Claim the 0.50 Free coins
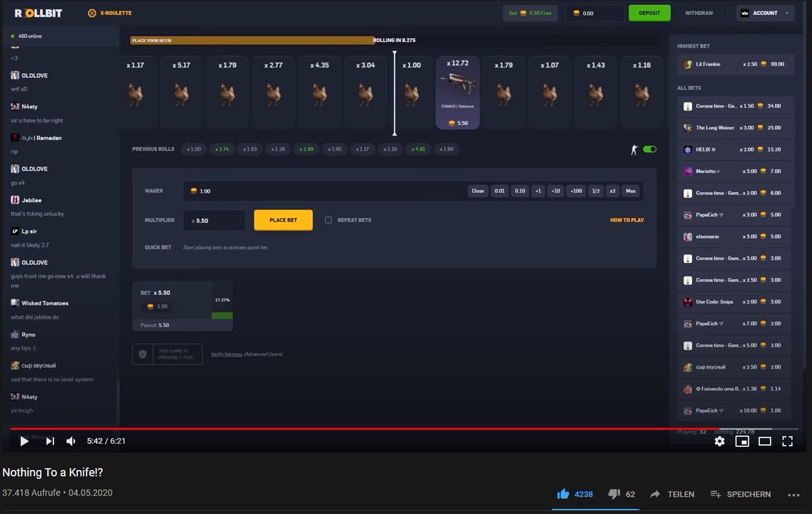Viewport: 812px width, 514px height. pos(530,13)
